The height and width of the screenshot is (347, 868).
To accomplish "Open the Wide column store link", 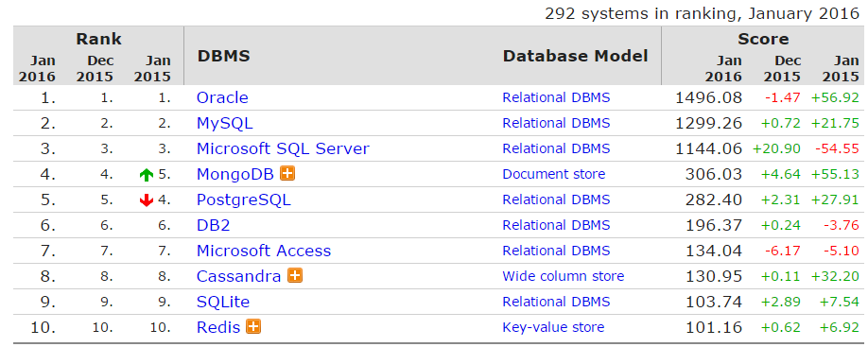I will click(x=563, y=275).
